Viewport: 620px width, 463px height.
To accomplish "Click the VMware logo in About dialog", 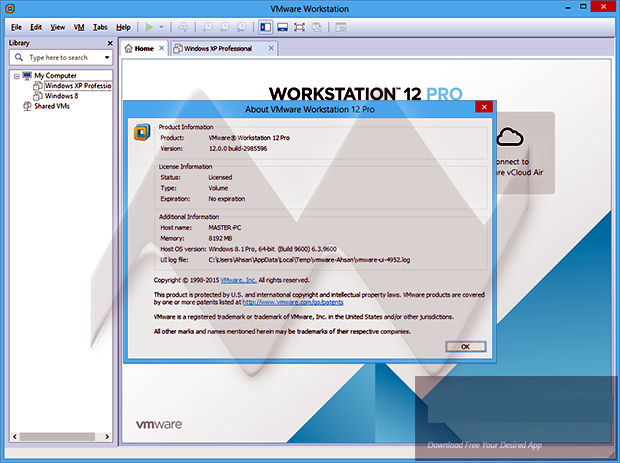I will click(142, 132).
